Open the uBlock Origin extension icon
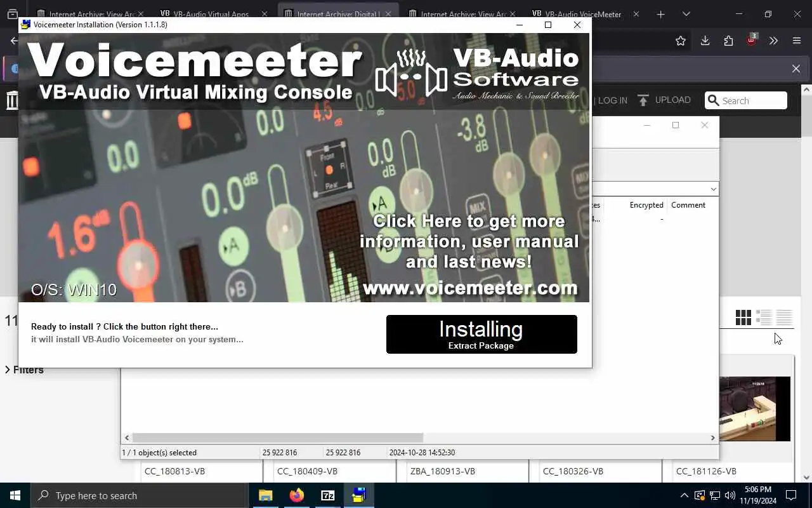 coord(751,40)
